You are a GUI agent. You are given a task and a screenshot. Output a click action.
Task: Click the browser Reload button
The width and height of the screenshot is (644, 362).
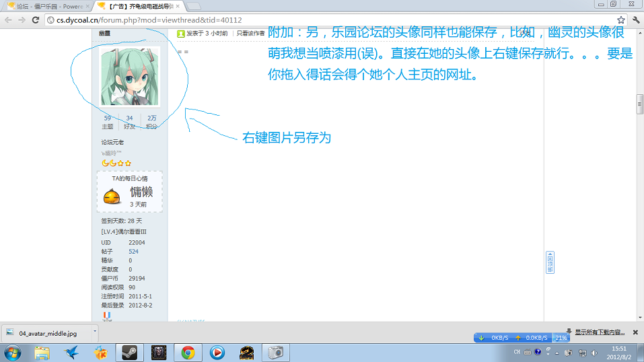36,20
